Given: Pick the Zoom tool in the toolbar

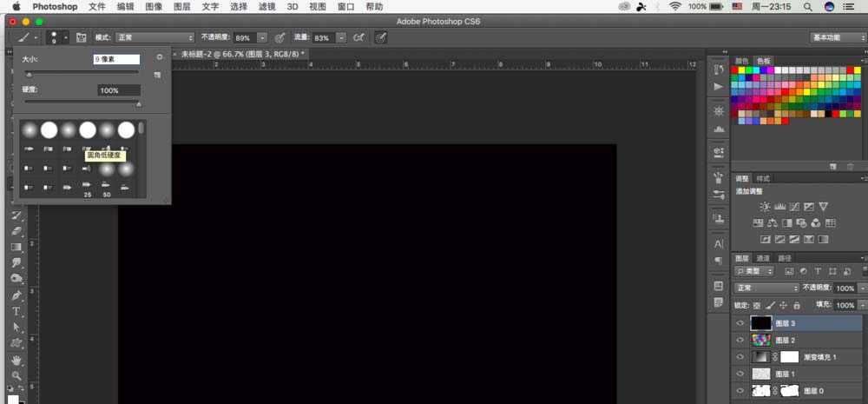Looking at the screenshot, I should click(16, 375).
